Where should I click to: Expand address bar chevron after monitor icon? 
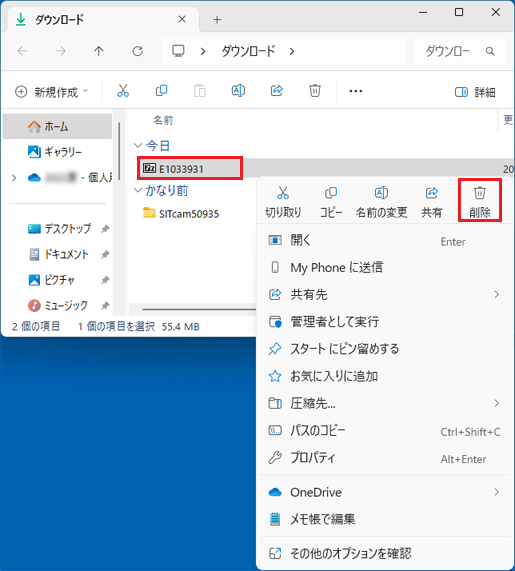point(203,51)
